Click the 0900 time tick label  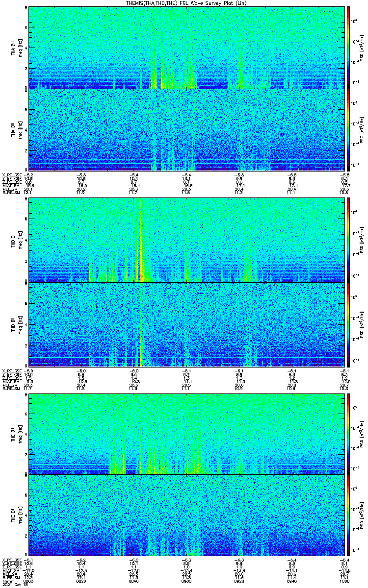186,581
